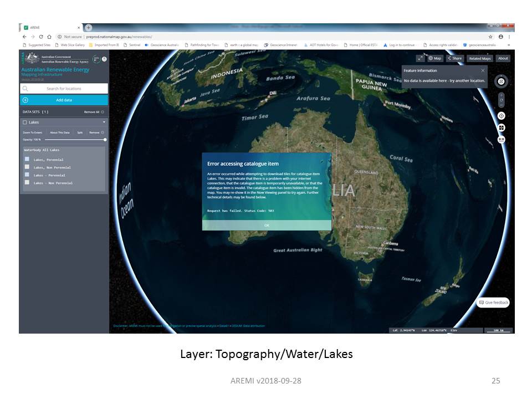Click the compass navigation control
The image size is (532, 399).
[501, 81]
